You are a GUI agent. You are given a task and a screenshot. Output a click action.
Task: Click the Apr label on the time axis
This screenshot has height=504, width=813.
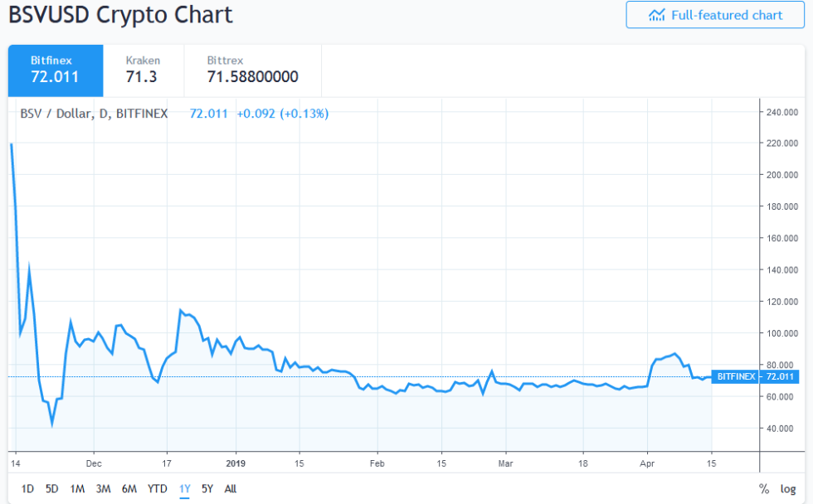646,464
